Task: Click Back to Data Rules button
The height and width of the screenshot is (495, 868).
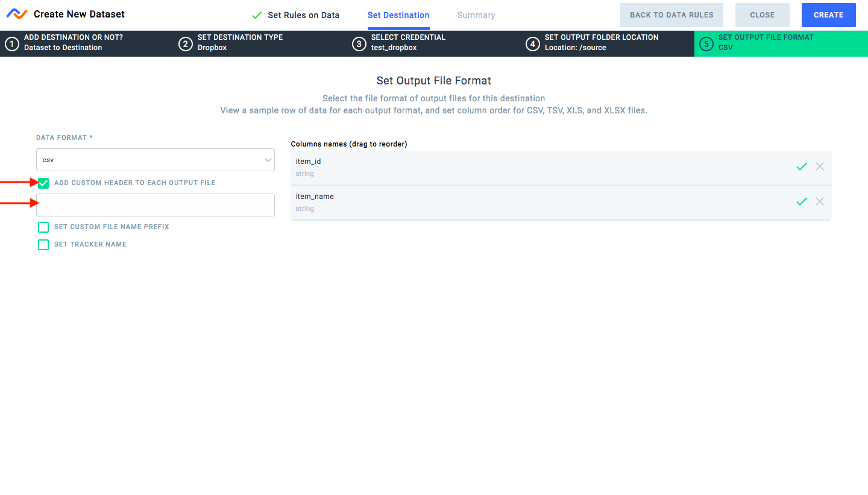Action: pos(671,15)
